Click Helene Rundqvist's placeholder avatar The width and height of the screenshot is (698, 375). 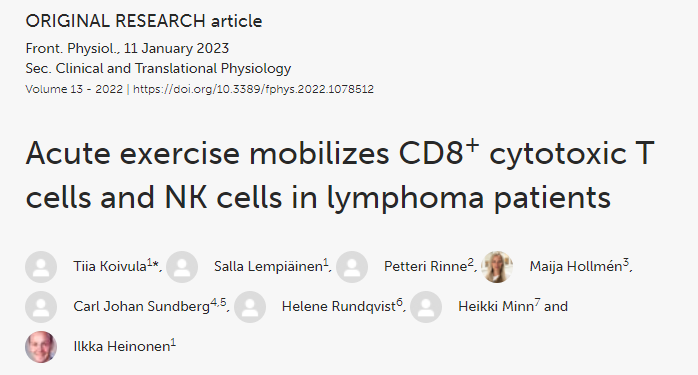click(x=250, y=307)
